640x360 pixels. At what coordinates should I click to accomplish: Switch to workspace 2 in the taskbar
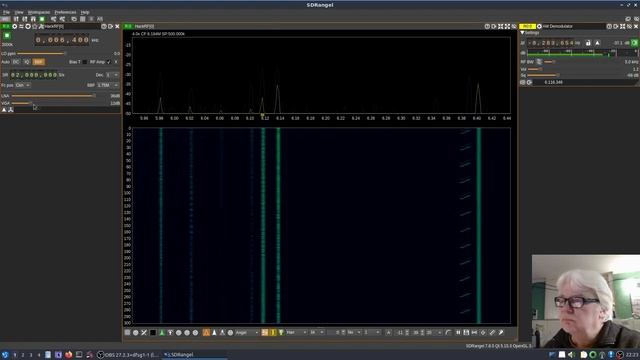[23, 355]
